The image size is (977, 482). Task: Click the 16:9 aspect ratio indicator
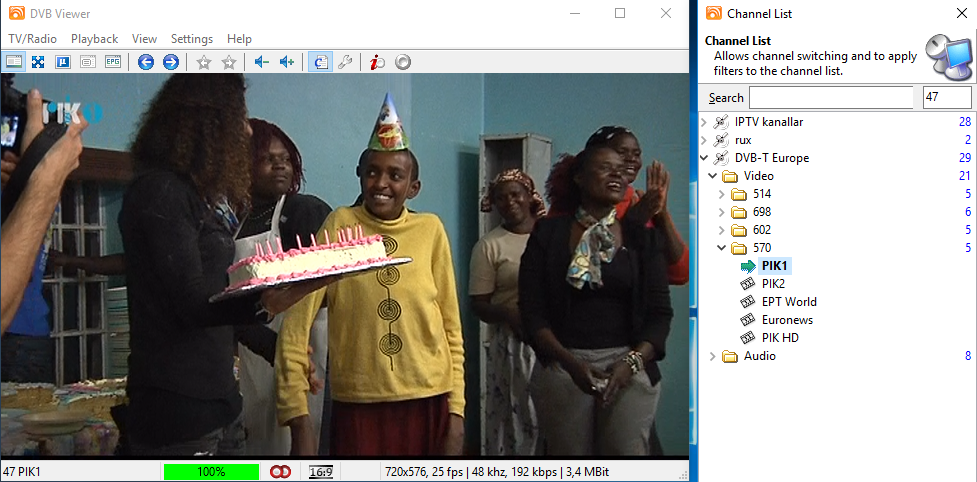click(321, 472)
